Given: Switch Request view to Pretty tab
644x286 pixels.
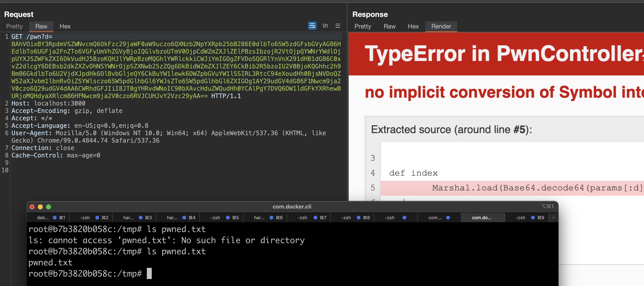Looking at the screenshot, I should click(x=14, y=26).
